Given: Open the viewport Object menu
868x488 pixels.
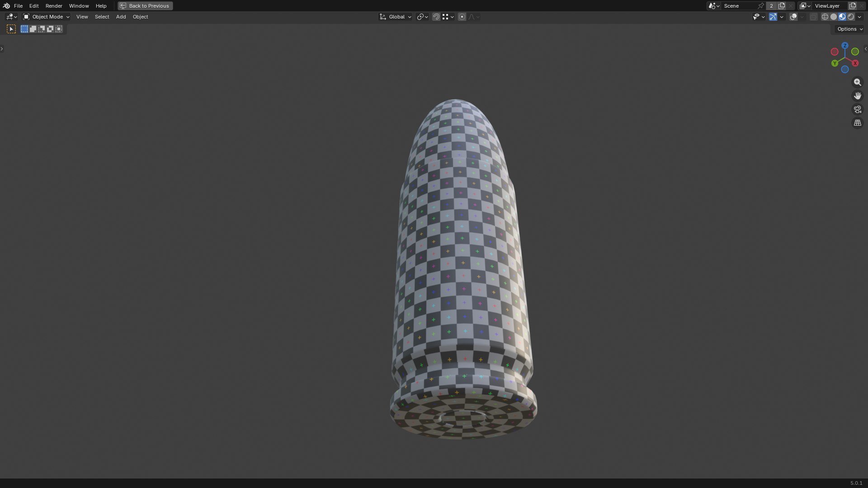Looking at the screenshot, I should point(140,17).
